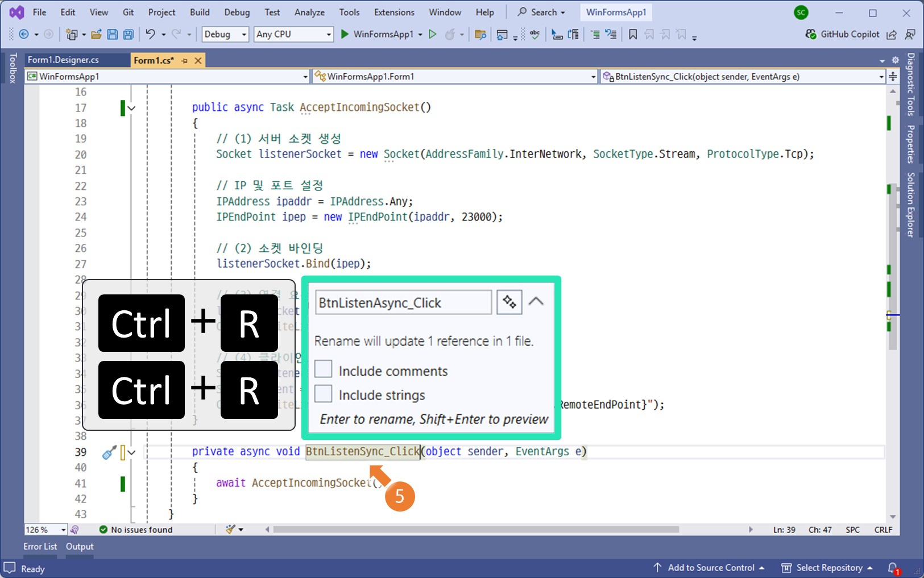This screenshot has height=578, width=924.
Task: Click the New Project toolbar icon
Action: tap(72, 34)
